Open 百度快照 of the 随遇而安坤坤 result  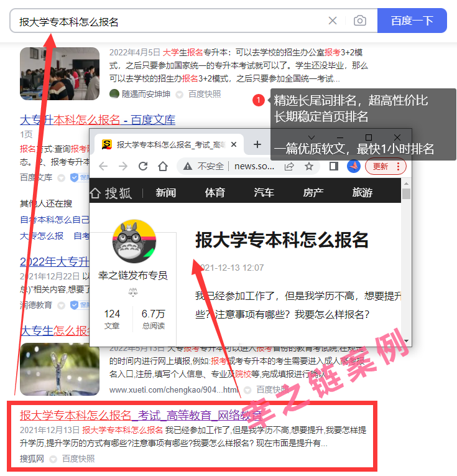tap(205, 94)
